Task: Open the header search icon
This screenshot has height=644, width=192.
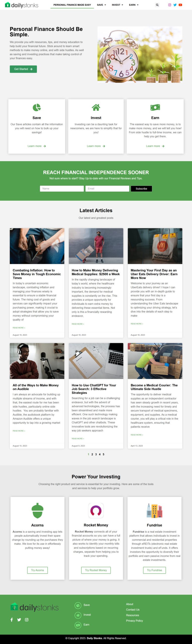Action: point(157,5)
